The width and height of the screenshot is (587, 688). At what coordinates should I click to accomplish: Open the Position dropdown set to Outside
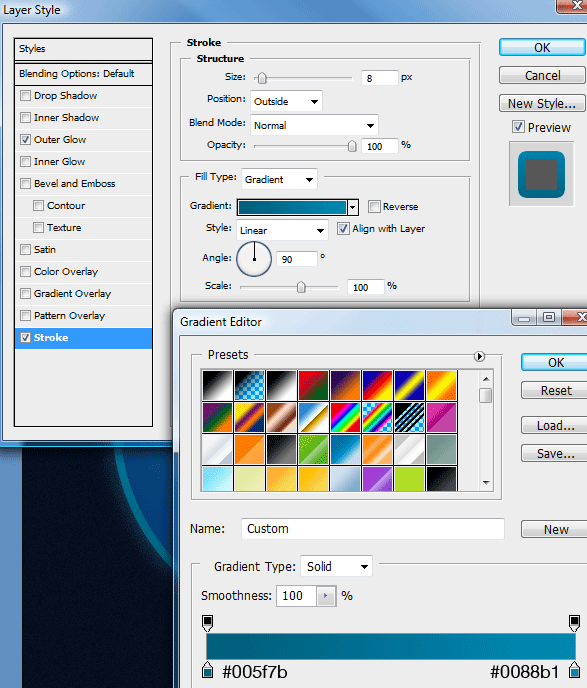coord(286,101)
